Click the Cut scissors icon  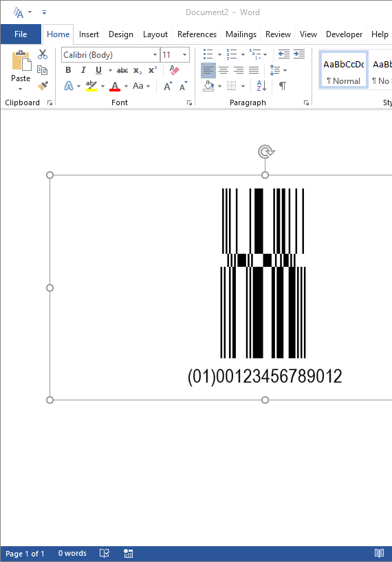tap(43, 54)
